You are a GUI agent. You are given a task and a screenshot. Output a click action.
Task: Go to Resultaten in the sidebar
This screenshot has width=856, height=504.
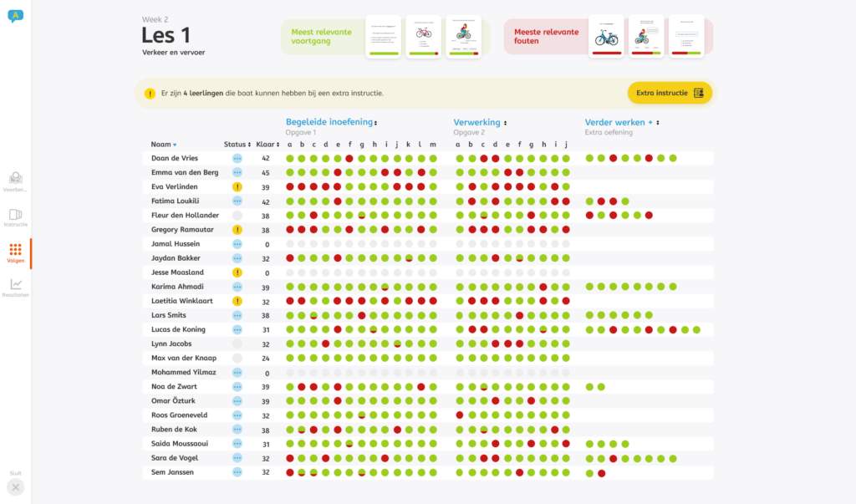click(15, 288)
